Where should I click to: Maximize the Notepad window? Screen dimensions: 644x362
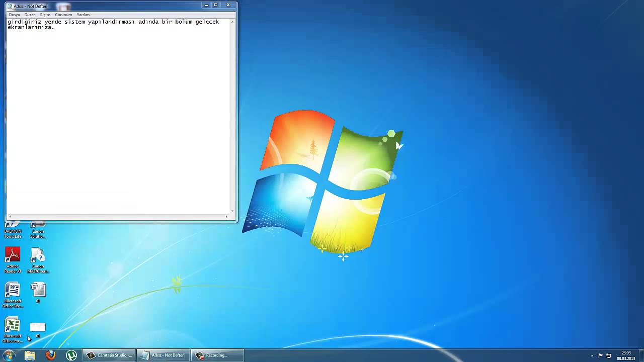pos(216,5)
